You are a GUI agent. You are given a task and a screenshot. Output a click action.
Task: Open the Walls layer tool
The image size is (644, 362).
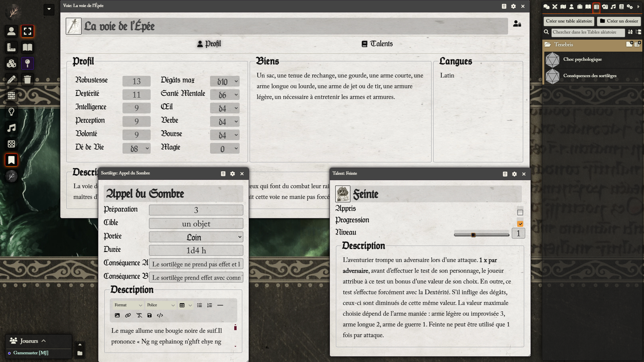coord(11,96)
